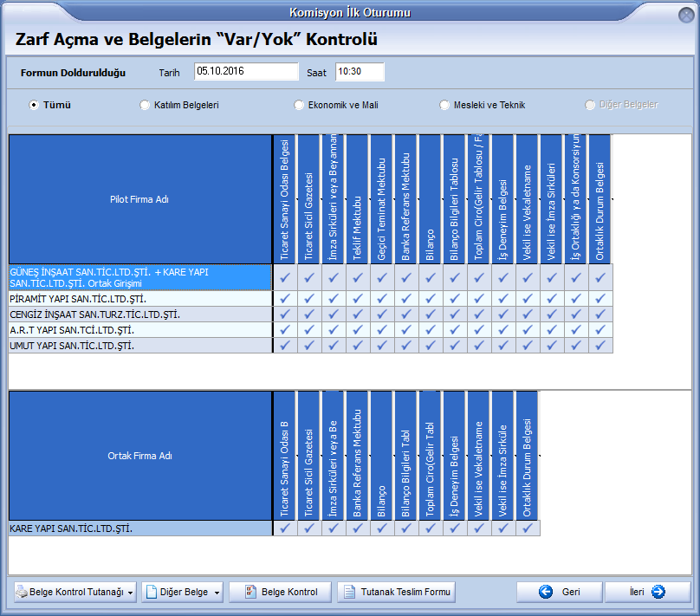Select the CENGİZ İNŞAAT firm row

click(x=139, y=314)
